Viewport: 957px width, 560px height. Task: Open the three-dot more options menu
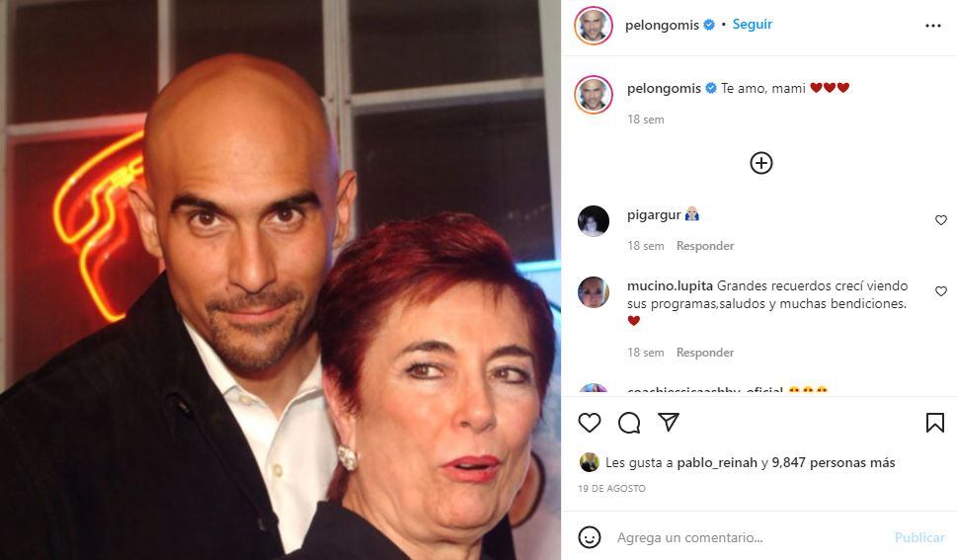pyautogui.click(x=933, y=26)
